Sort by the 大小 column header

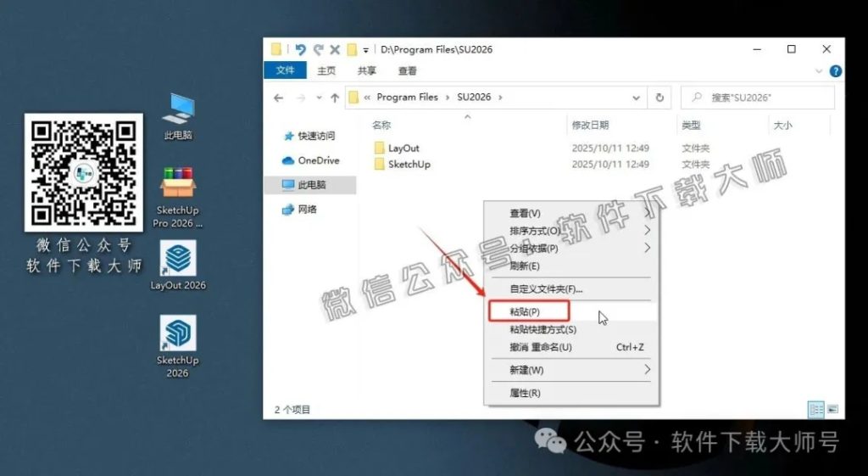(782, 126)
